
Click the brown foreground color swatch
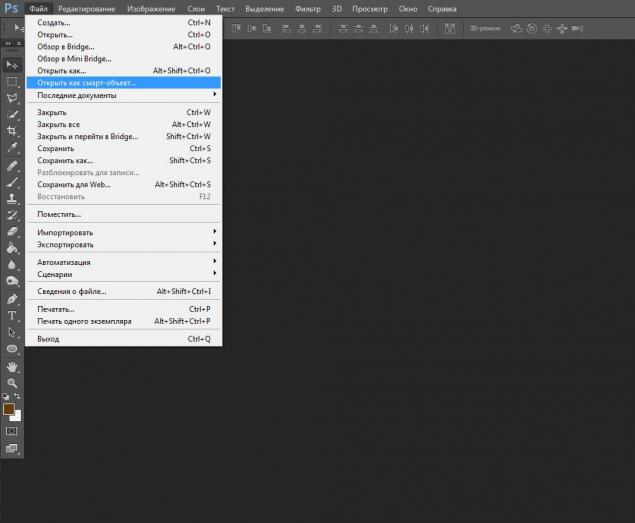coord(9,409)
